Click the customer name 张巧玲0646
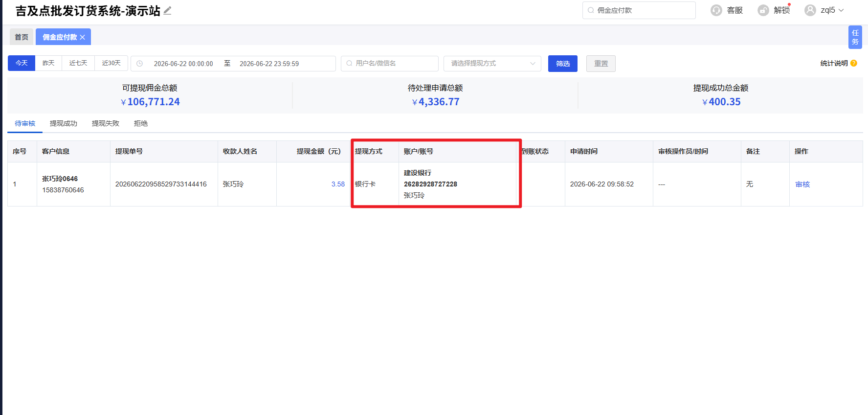 pyautogui.click(x=60, y=179)
